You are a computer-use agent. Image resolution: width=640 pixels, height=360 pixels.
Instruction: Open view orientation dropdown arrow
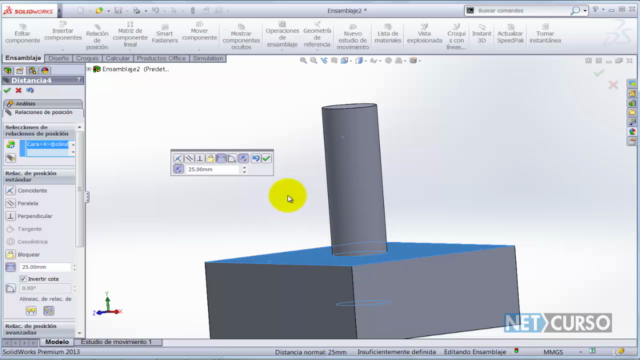click(x=351, y=61)
